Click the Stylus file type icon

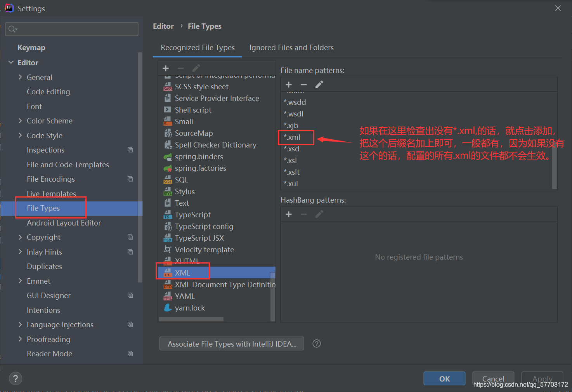pyautogui.click(x=168, y=191)
